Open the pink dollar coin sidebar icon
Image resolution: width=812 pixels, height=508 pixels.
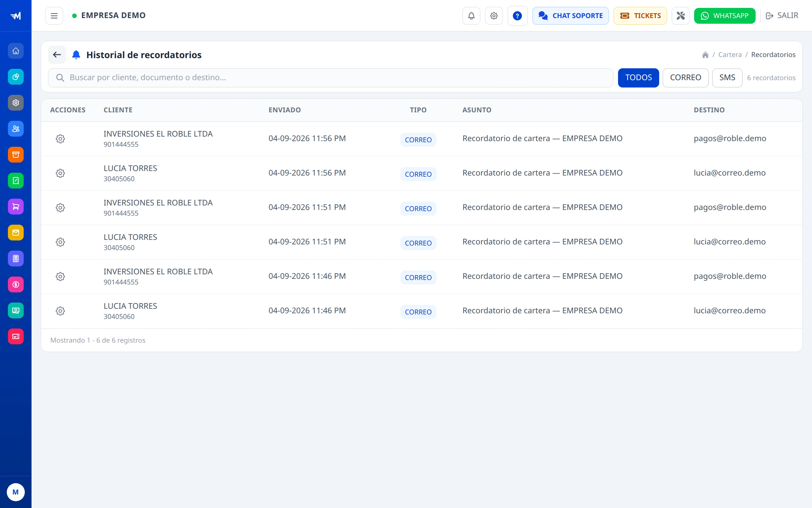(16, 284)
